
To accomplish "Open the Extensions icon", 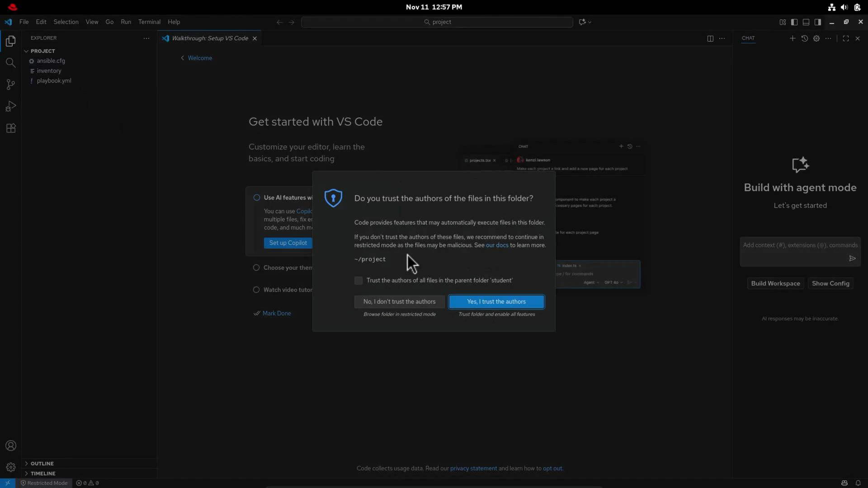I will tap(10, 128).
